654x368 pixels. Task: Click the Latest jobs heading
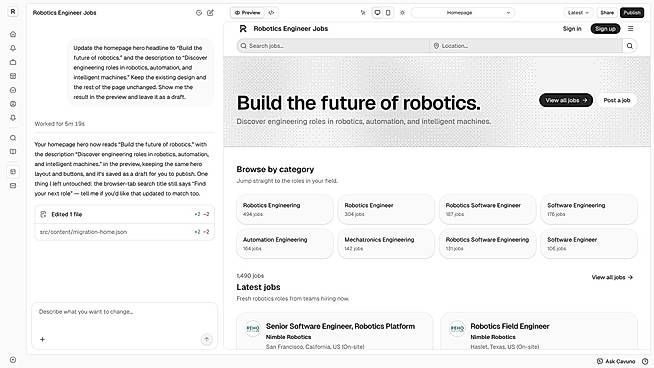point(258,287)
